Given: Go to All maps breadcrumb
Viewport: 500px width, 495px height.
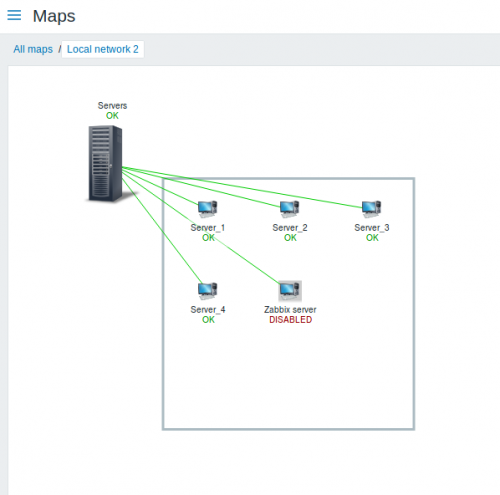Looking at the screenshot, I should 33,49.
